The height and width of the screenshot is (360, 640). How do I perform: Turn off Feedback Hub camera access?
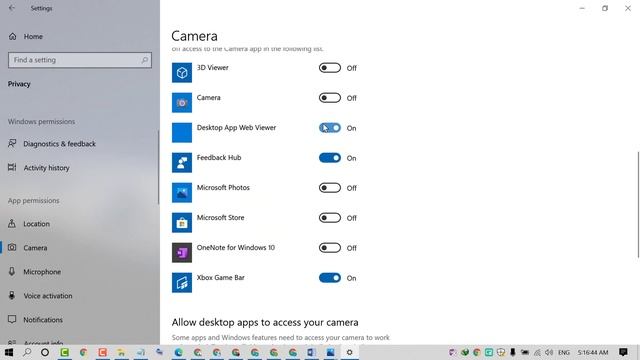click(x=330, y=158)
